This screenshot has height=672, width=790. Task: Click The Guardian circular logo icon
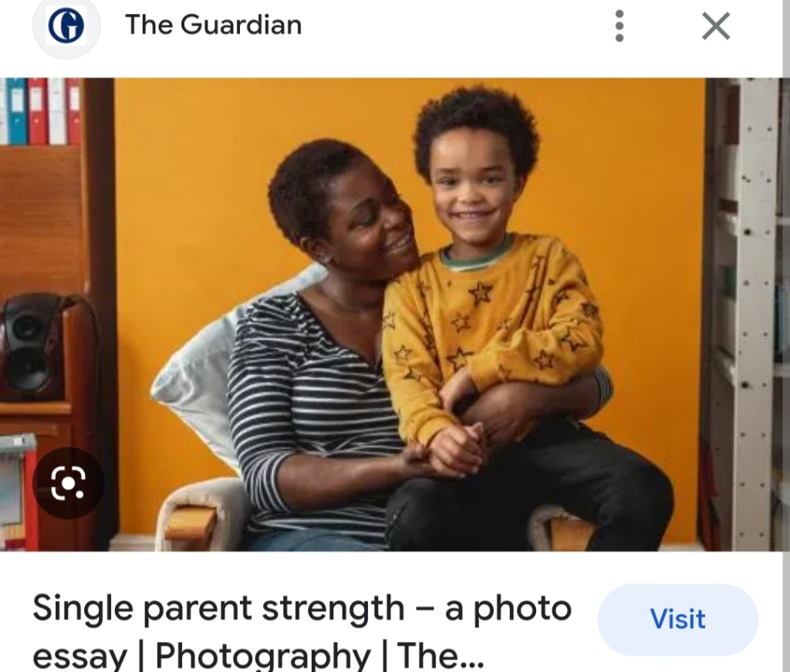coord(66,26)
